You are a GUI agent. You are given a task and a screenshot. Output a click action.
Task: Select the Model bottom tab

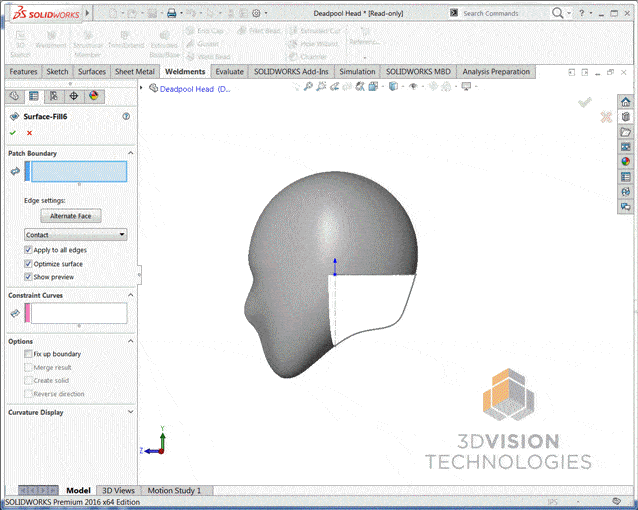(x=78, y=490)
